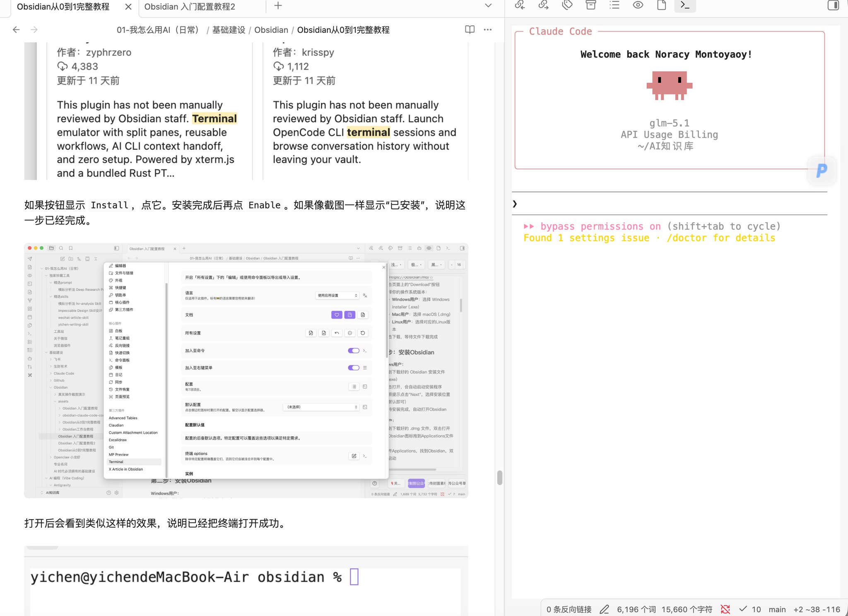This screenshot has height=616, width=848.
Task: Click the Claude Code pixel mascot
Action: coord(670,86)
